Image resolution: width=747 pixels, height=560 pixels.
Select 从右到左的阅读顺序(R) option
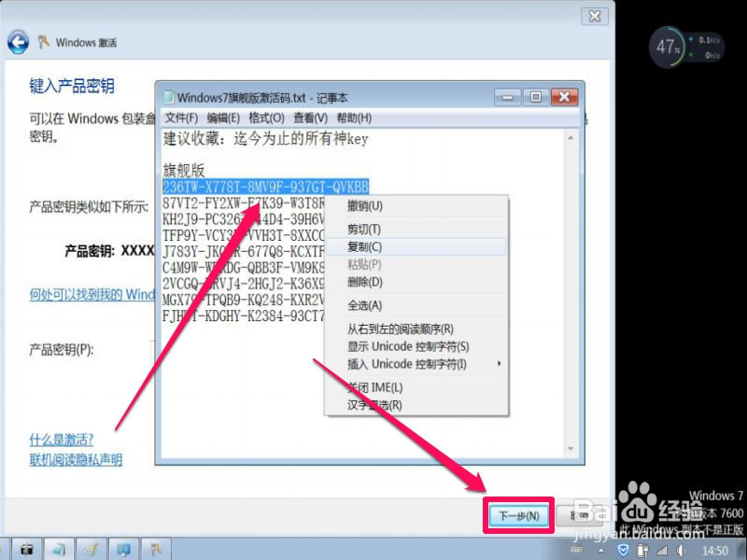pos(416,329)
